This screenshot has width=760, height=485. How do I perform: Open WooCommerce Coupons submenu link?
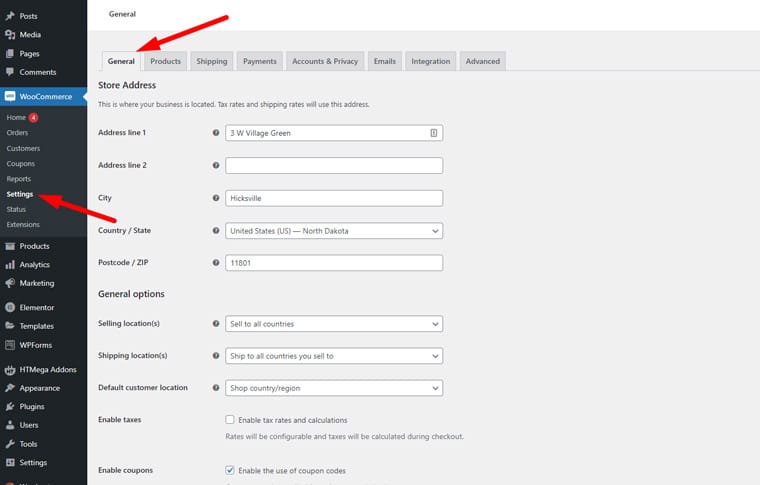click(x=20, y=164)
